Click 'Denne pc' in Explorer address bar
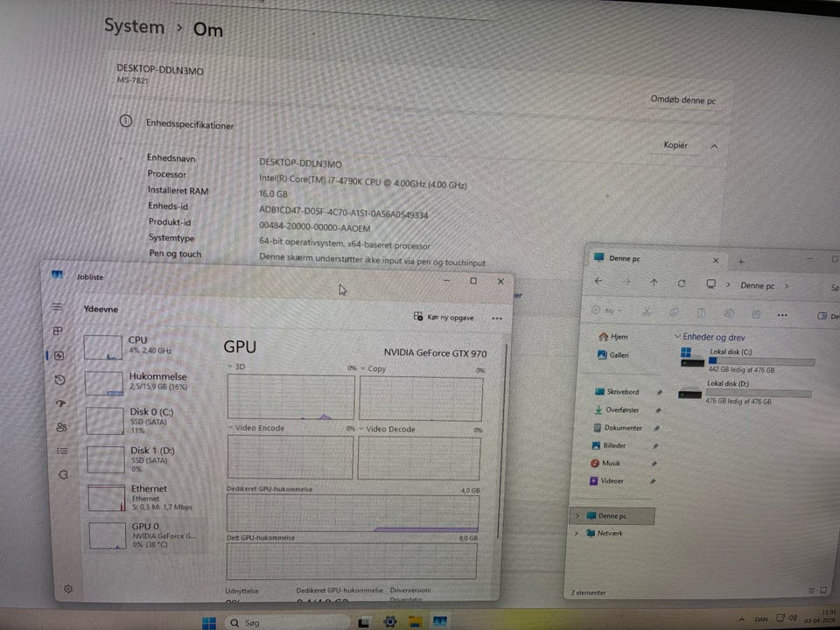 [x=757, y=285]
